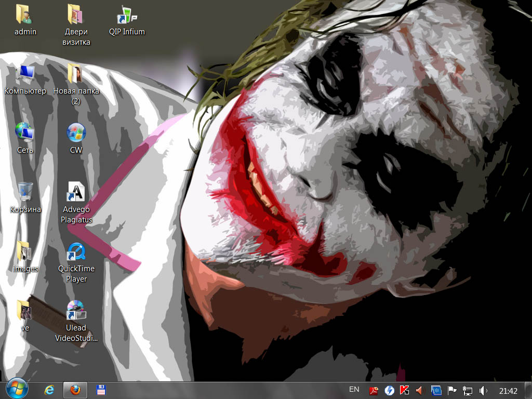This screenshot has height=399, width=532.
Task: Open Action Center flag icon
Action: [x=451, y=391]
